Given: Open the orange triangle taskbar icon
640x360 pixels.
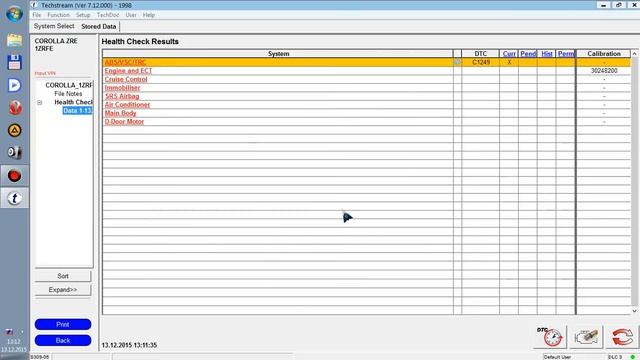Looking at the screenshot, I should (x=14, y=130).
